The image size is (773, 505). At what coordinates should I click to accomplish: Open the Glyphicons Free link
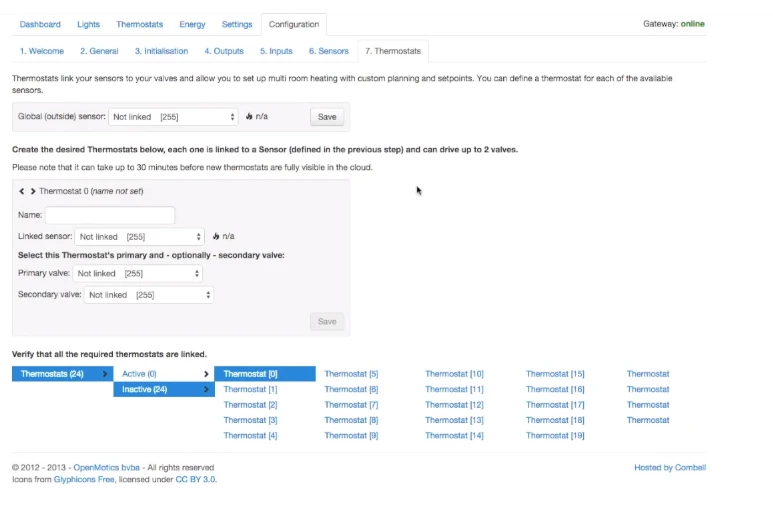84,479
